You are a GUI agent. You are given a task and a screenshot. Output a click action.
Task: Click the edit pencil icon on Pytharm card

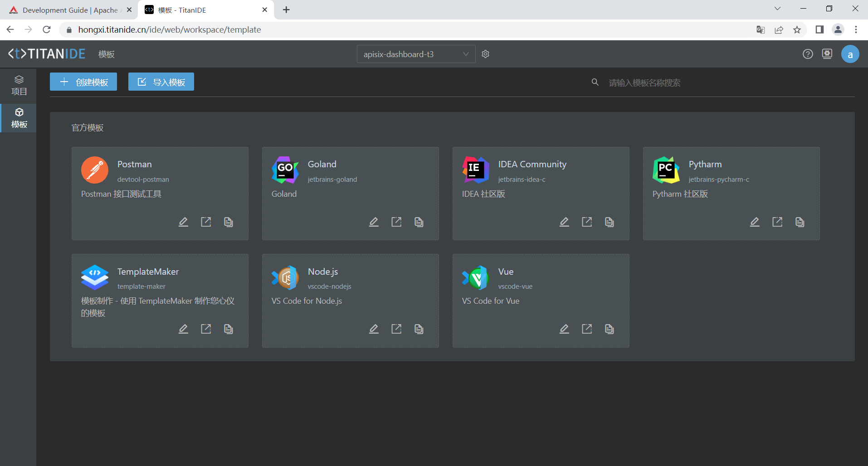tap(755, 222)
